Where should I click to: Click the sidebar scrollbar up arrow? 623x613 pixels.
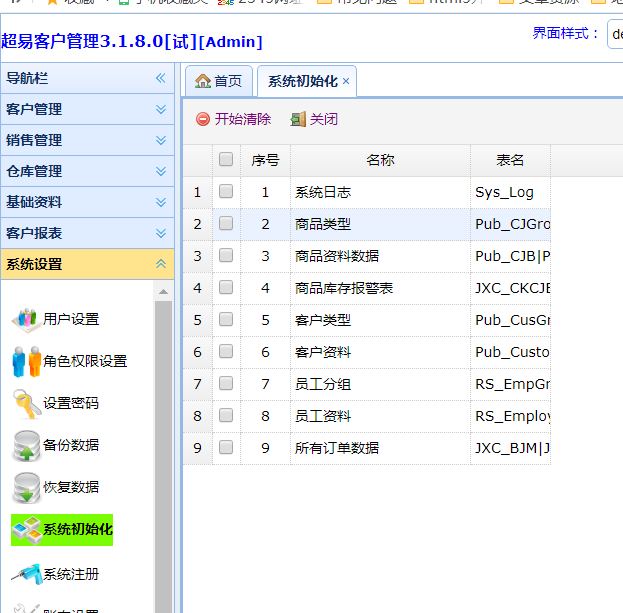[x=163, y=292]
